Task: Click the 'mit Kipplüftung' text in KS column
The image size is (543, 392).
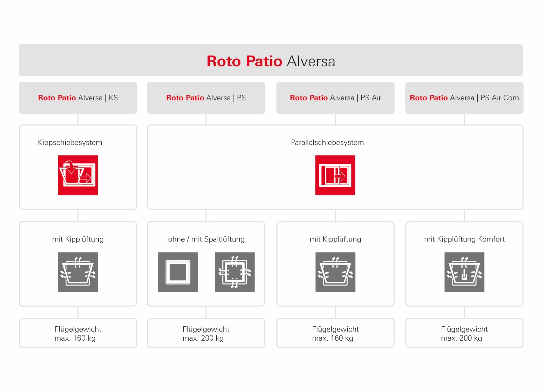Action: [78, 239]
